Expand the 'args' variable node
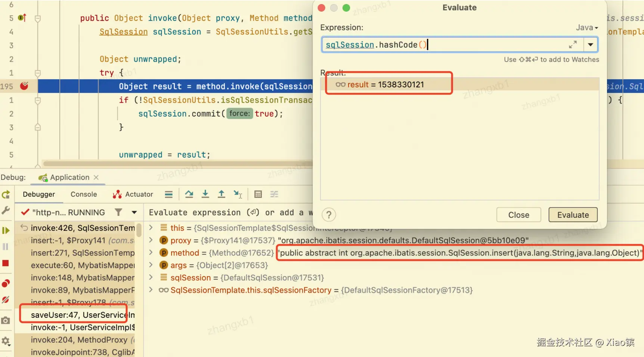644x357 pixels. [151, 265]
